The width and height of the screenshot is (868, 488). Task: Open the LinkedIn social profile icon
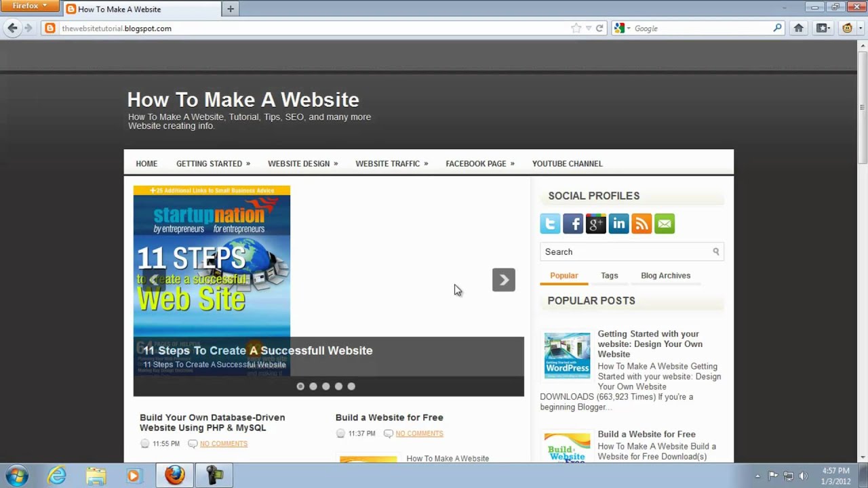[618, 224]
